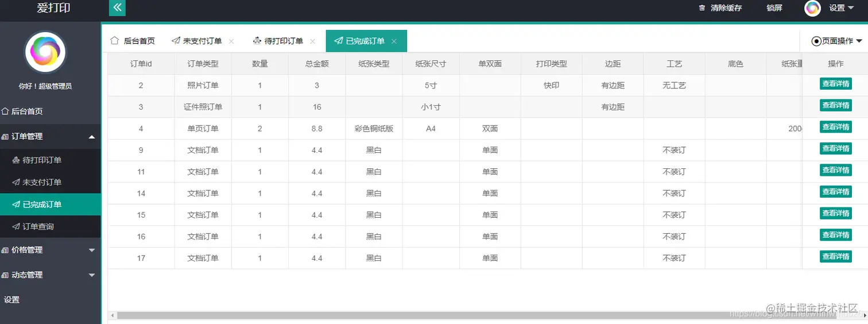The width and height of the screenshot is (868, 324).
Task: Expand the 动态管理 sidebar section
Action: click(x=92, y=275)
